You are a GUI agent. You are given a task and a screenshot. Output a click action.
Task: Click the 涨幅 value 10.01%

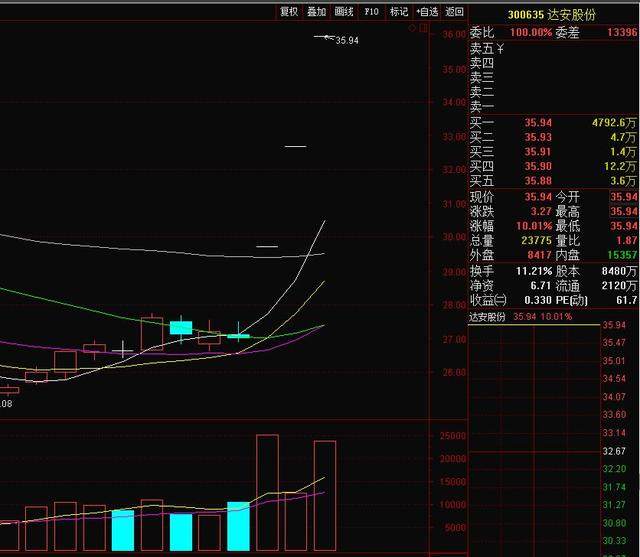(534, 226)
